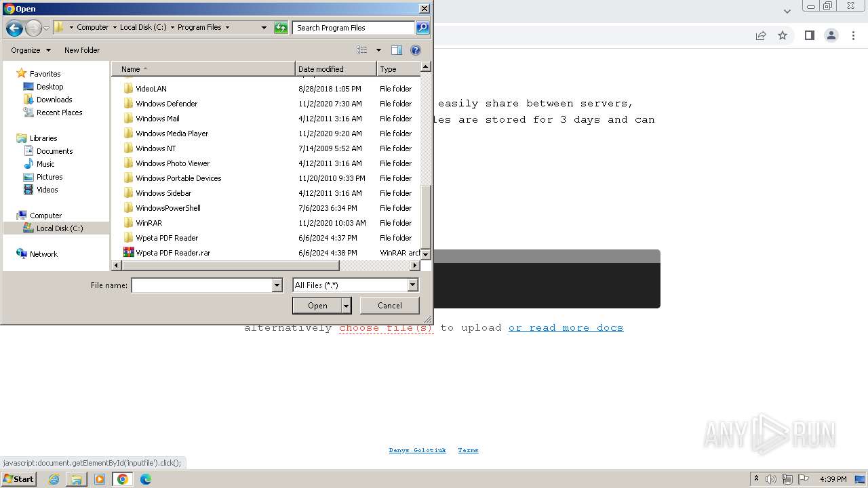868x488 pixels.
Task: Open the Organize menu
Action: click(31, 50)
